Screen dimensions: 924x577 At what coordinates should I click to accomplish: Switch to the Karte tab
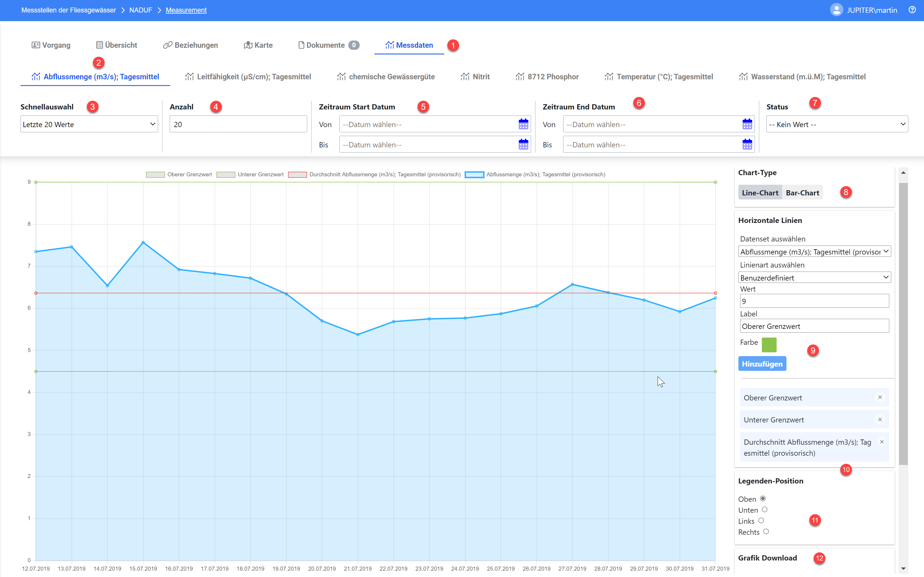tap(258, 45)
